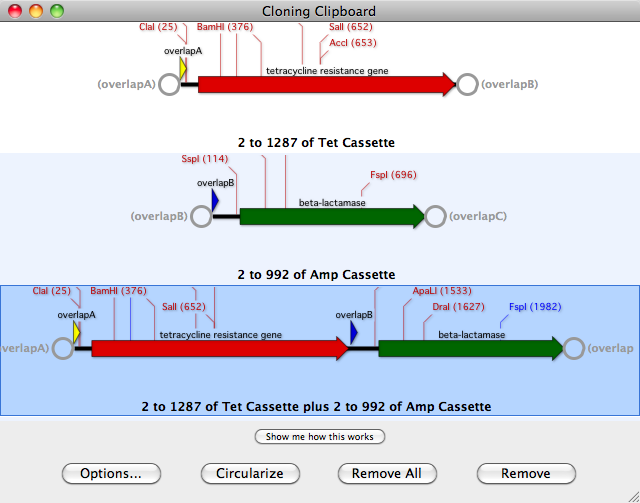Click the yellow overlapA flag in Tet Cassette
Screen dimensions: 640x503
(x=183, y=68)
